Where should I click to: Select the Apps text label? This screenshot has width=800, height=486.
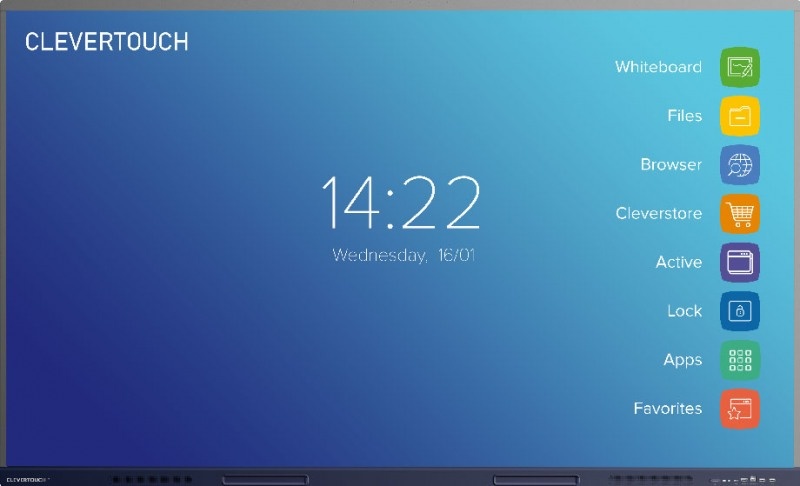point(683,361)
